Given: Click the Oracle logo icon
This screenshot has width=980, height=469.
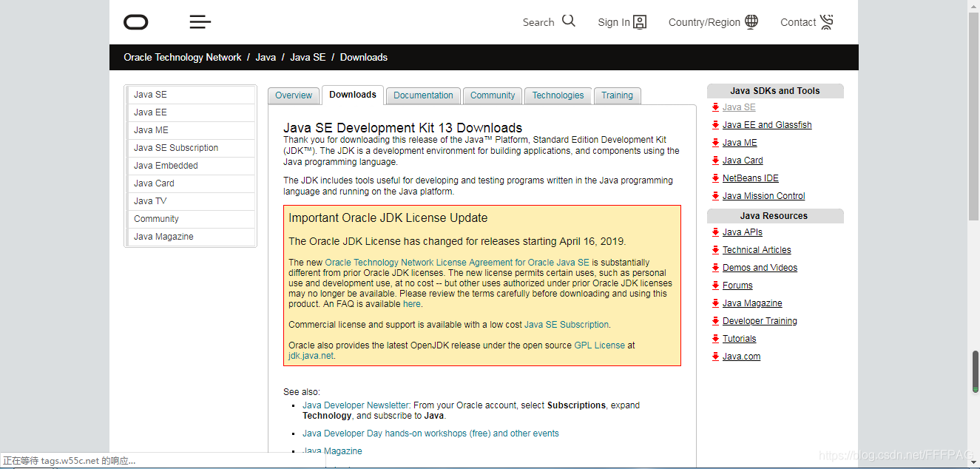Looking at the screenshot, I should pyautogui.click(x=136, y=22).
